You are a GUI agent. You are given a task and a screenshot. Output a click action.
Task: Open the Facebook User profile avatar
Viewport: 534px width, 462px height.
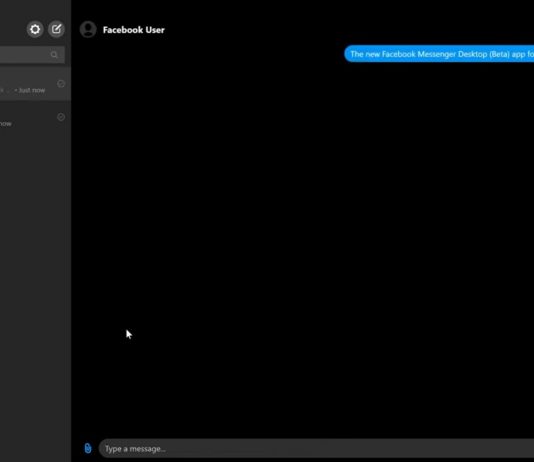88,29
